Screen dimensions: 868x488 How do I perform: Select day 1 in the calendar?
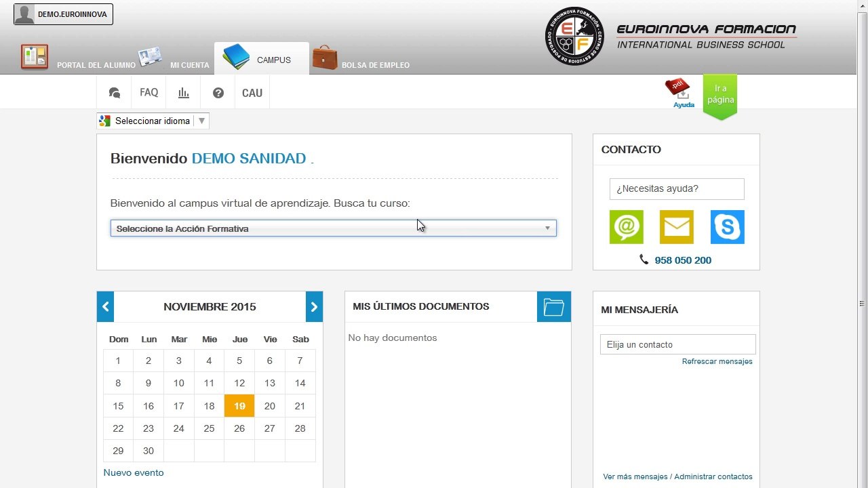pyautogui.click(x=118, y=361)
